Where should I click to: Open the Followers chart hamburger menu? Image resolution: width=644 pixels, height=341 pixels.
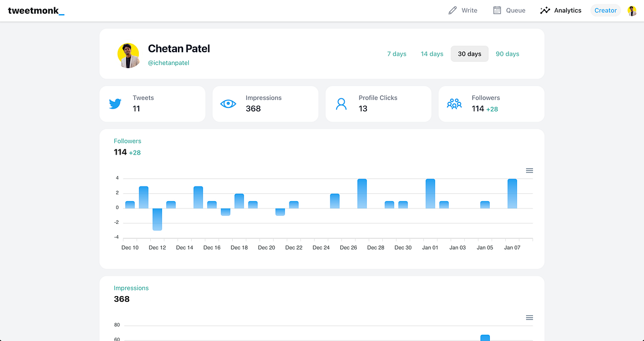pos(530,170)
